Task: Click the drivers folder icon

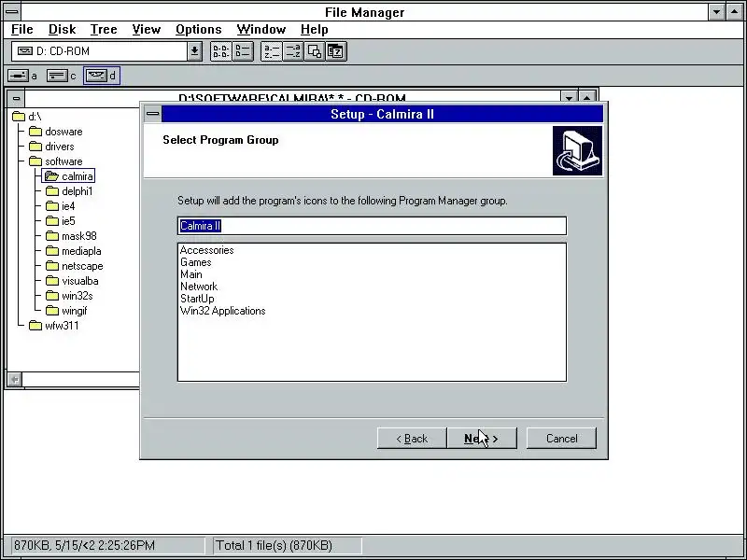Action: [35, 147]
